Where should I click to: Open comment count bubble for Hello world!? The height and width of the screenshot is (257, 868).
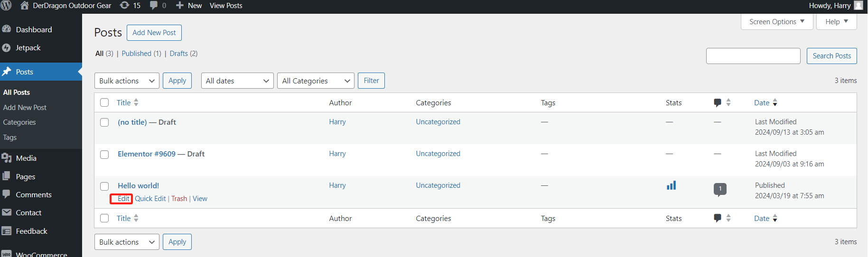[x=719, y=189]
